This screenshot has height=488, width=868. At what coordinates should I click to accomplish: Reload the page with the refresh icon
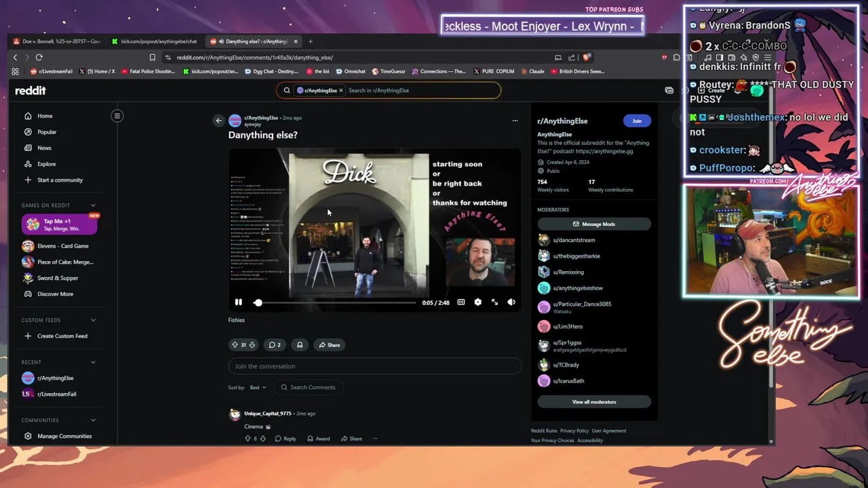pyautogui.click(x=39, y=58)
